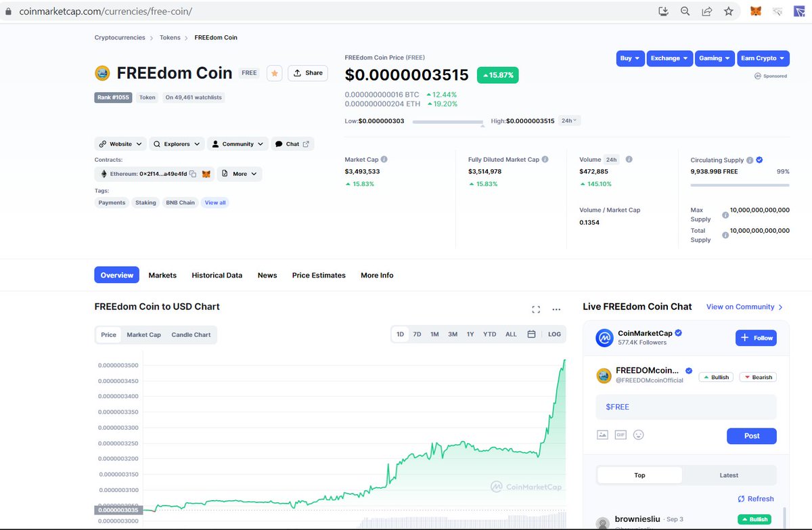Change the 24h low/high period dropdown
Viewport: 812px width, 530px height.
(x=569, y=120)
